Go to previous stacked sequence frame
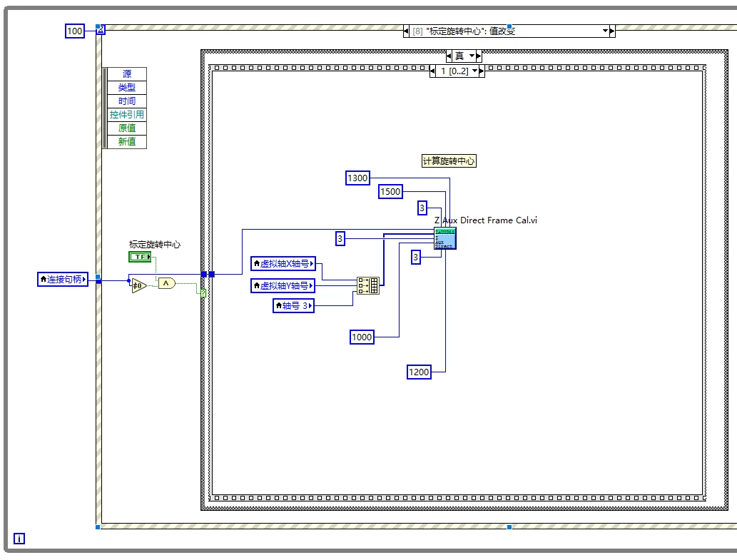 point(433,71)
